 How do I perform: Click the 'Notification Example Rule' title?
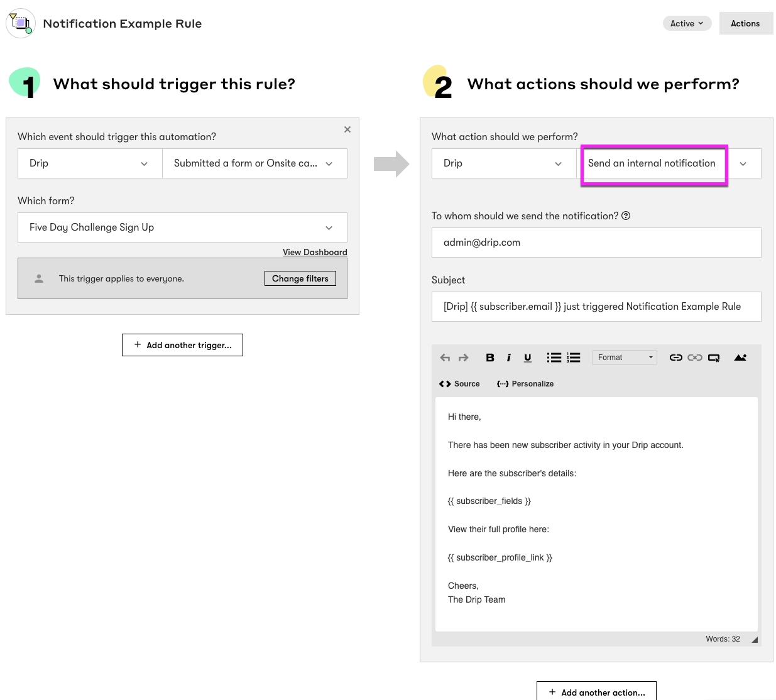tap(123, 24)
